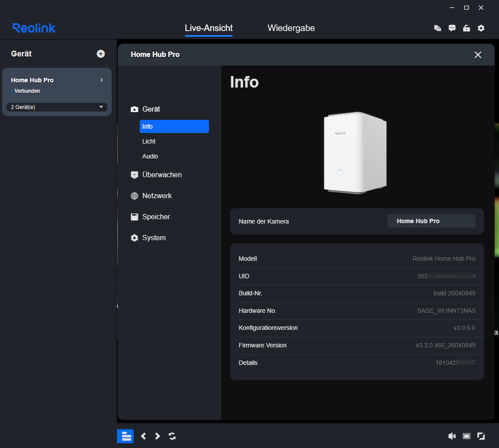The height and width of the screenshot is (448, 499).
Task: Click build 26040849 value
Action: (x=454, y=293)
